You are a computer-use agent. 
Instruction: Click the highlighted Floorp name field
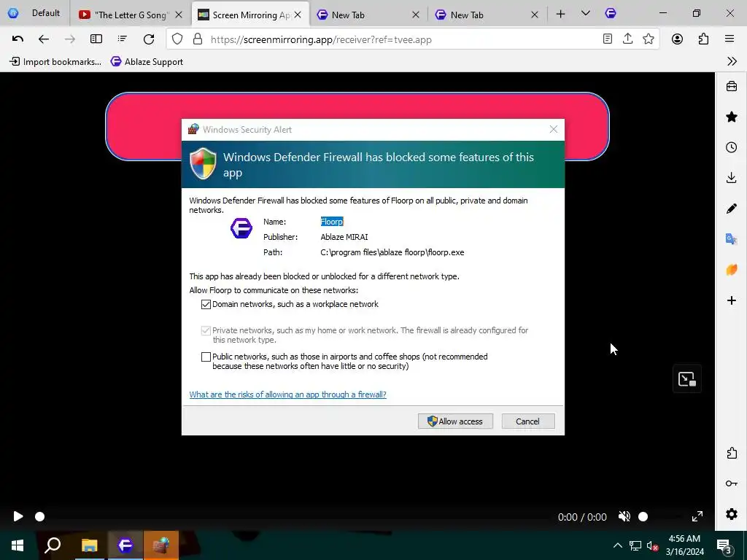332,222
